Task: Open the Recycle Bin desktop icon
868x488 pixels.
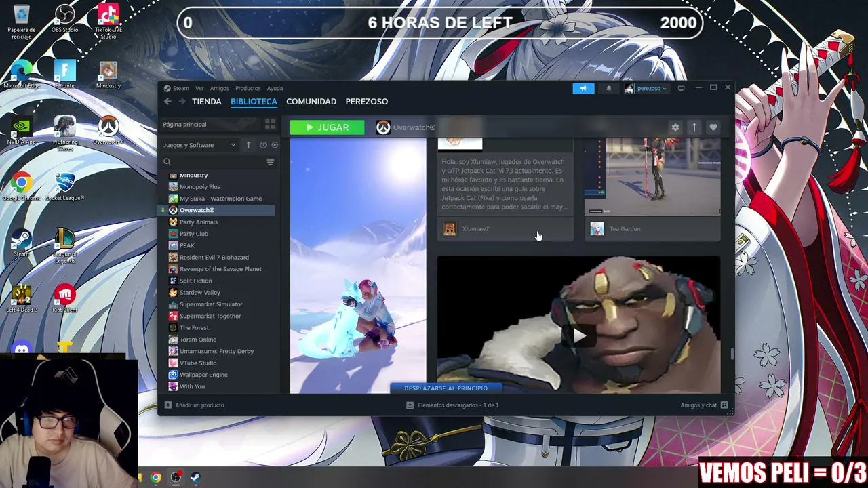Action: tap(22, 21)
